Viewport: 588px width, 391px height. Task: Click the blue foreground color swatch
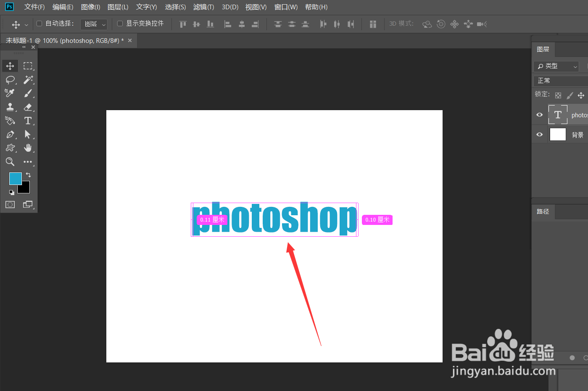tap(16, 179)
